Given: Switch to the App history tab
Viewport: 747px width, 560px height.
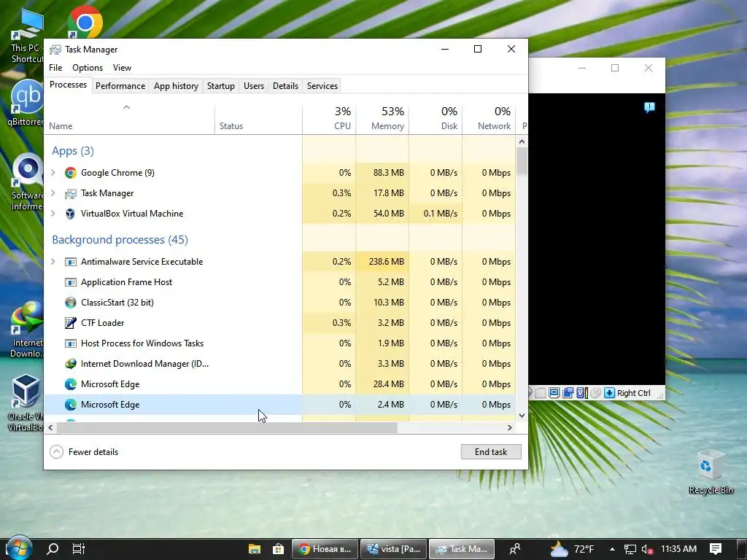Looking at the screenshot, I should (x=176, y=86).
